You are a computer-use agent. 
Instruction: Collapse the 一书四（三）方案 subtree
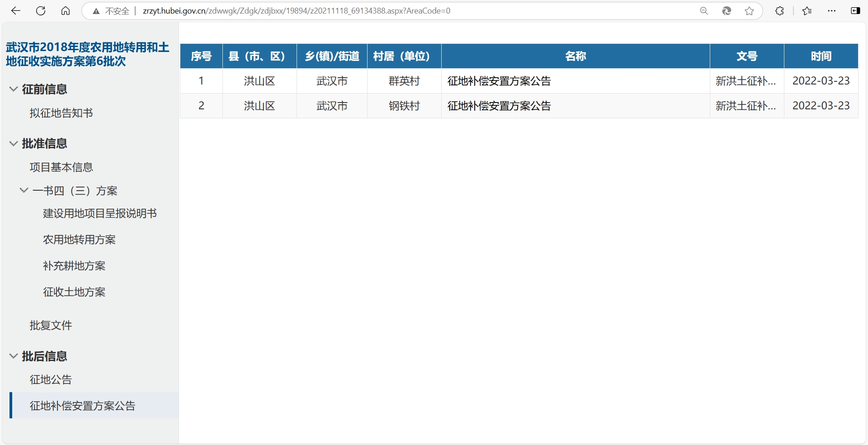pyautogui.click(x=24, y=190)
